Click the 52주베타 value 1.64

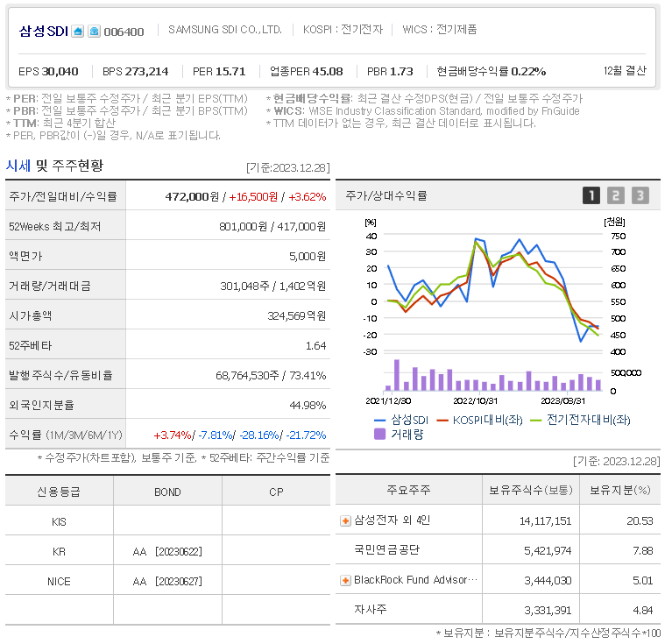click(x=316, y=345)
